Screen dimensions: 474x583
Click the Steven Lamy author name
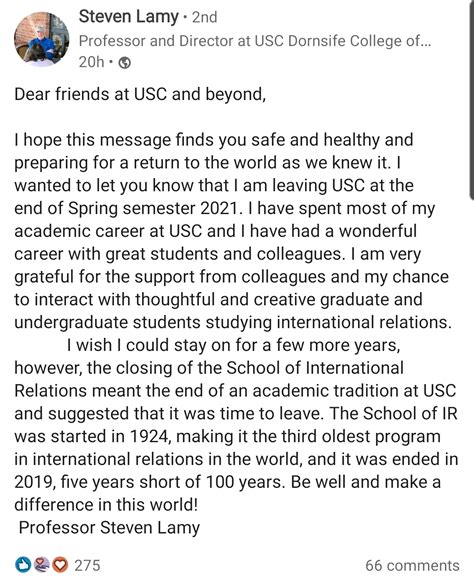[x=129, y=17]
